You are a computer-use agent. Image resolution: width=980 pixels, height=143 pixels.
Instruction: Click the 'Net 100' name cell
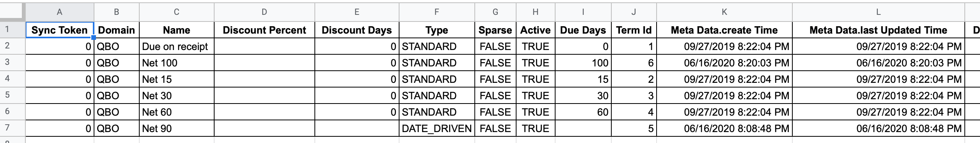point(177,63)
